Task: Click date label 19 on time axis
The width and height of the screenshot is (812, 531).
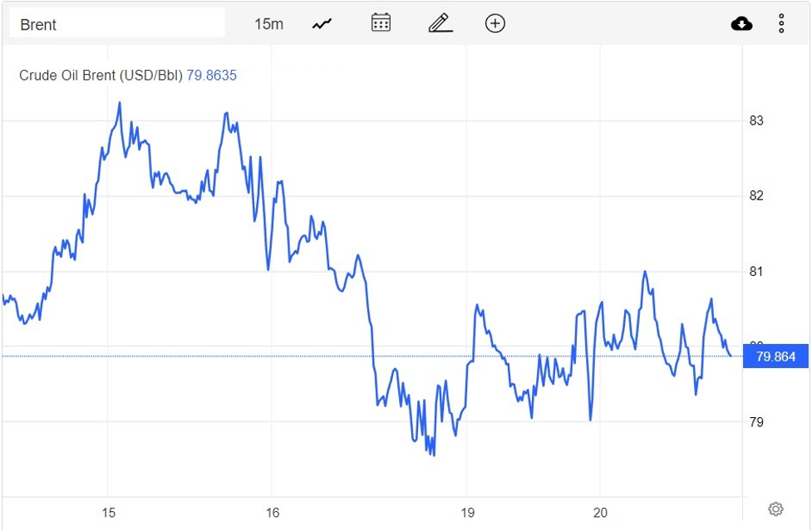Action: coord(467,513)
